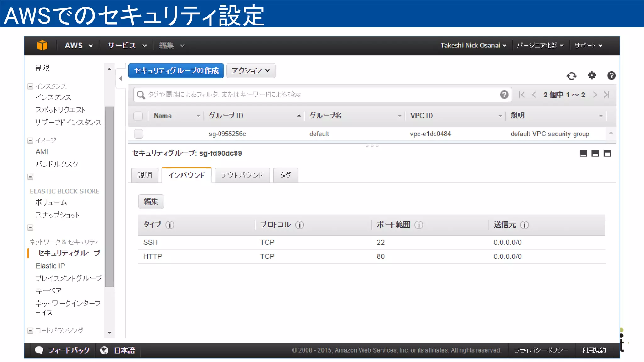Open キーペア in sidebar
644x362 pixels.
coord(49,291)
